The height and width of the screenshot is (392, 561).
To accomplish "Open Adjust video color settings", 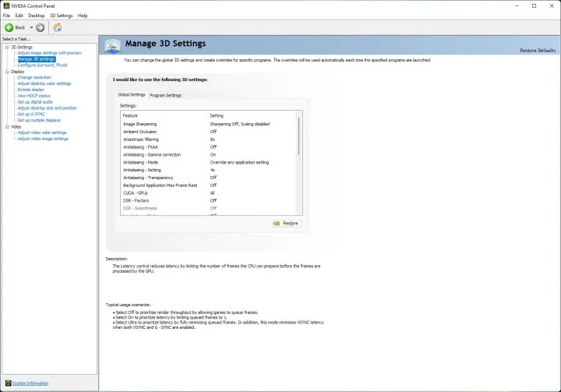I will pos(42,132).
